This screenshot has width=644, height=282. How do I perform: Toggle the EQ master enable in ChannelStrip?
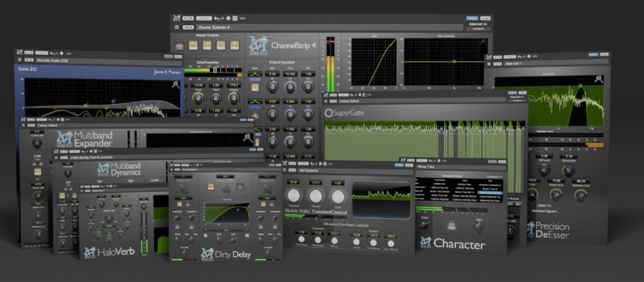pyautogui.click(x=221, y=45)
